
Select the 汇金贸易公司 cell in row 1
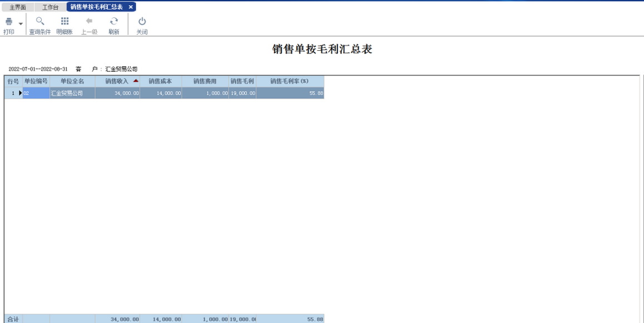72,93
